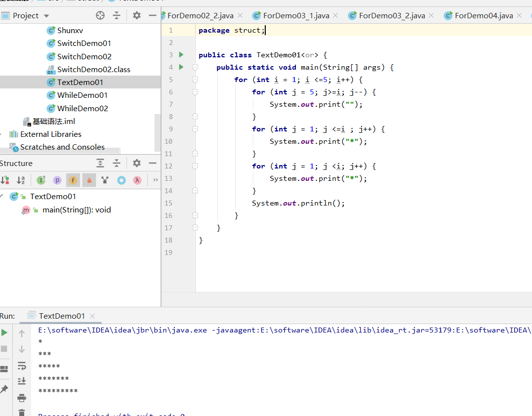Toggle blue circle filter in Structure toolbar
Image resolution: width=532 pixels, height=416 pixels.
coord(121,180)
